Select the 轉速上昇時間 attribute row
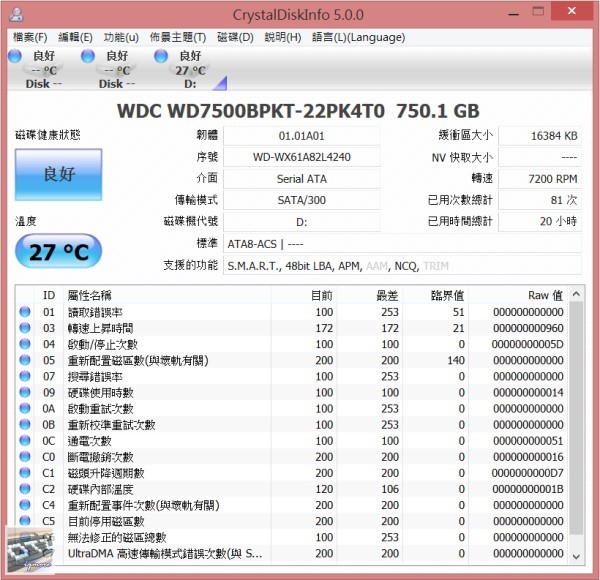Viewport: 600px width, 580px height. click(292, 328)
